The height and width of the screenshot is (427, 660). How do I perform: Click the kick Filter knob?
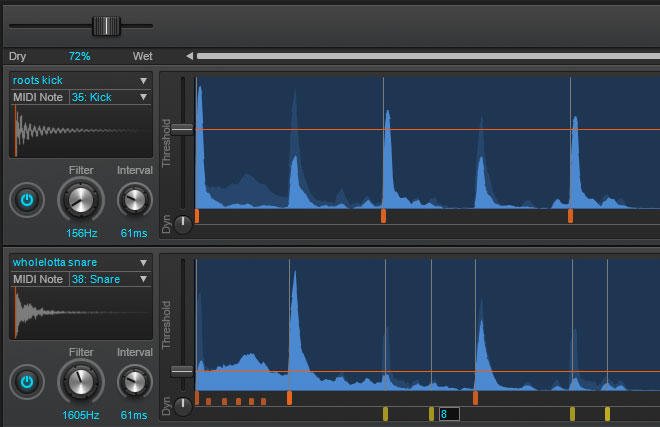pyautogui.click(x=81, y=200)
